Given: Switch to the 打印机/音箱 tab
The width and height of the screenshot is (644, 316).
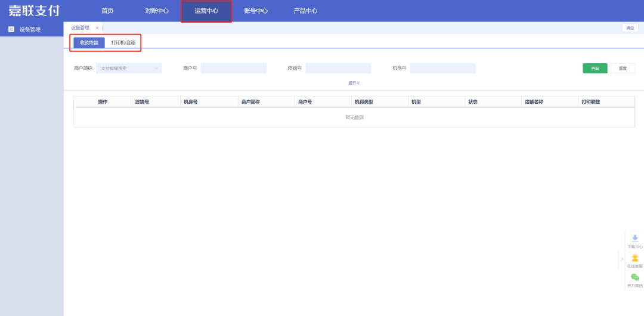Looking at the screenshot, I should pos(123,43).
